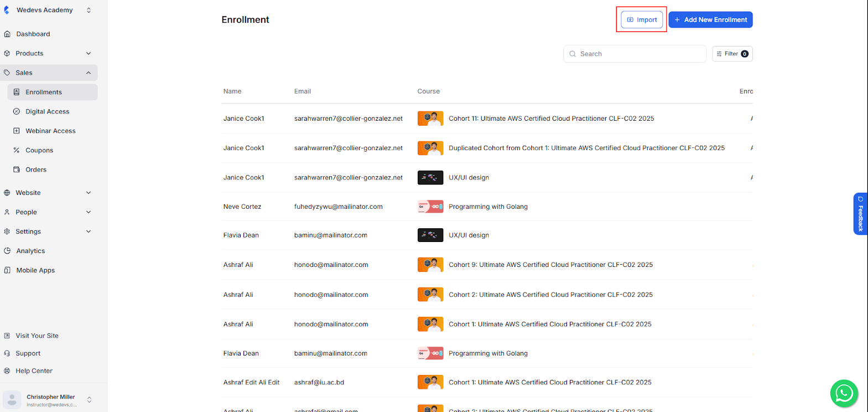868x412 pixels.
Task: Click into the Search field
Action: [635, 54]
